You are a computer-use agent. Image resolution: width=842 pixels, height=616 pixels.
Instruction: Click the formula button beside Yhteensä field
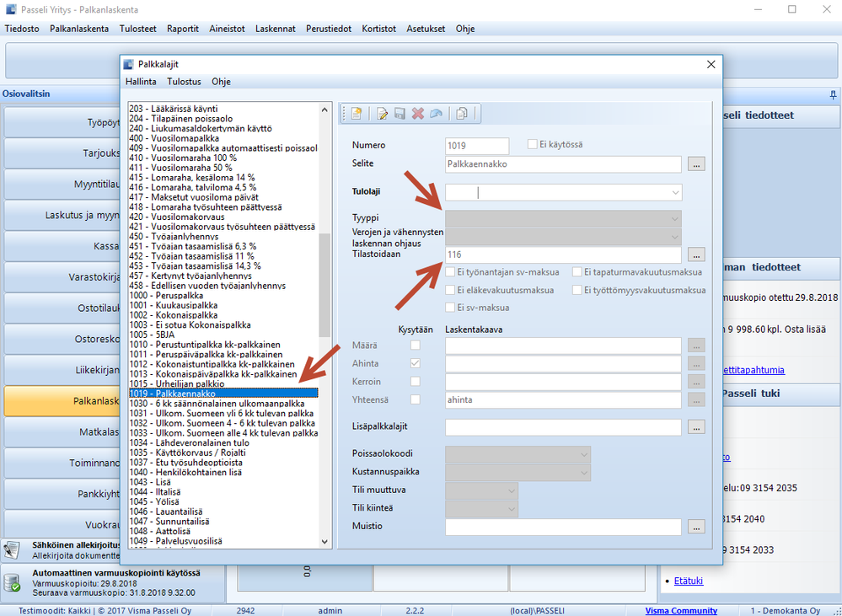pos(696,400)
